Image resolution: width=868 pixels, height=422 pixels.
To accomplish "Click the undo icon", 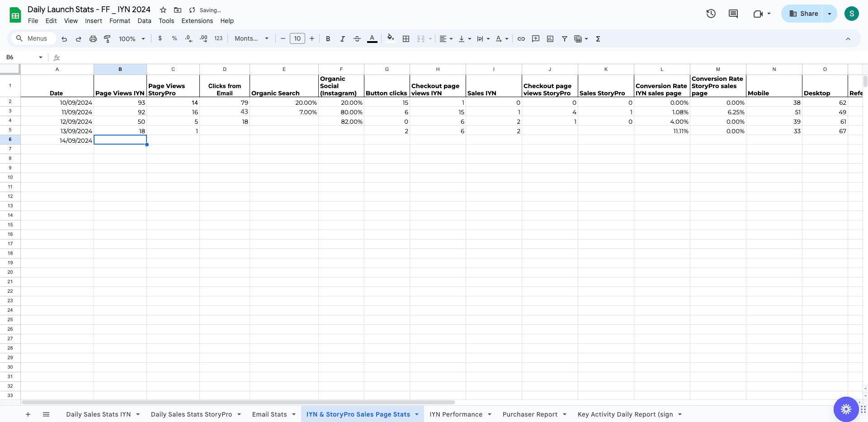I will click(x=64, y=39).
